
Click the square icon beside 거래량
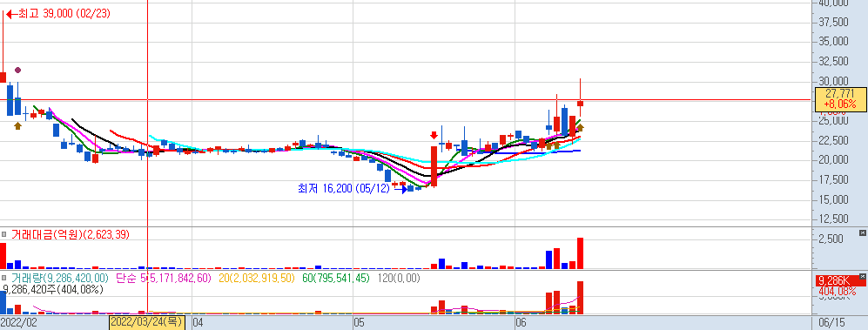click(x=4, y=278)
